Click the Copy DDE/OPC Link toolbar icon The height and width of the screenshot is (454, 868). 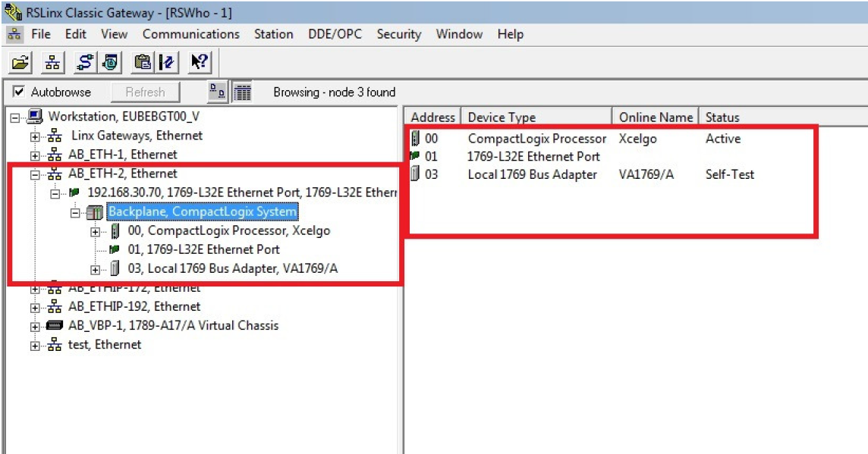[143, 62]
